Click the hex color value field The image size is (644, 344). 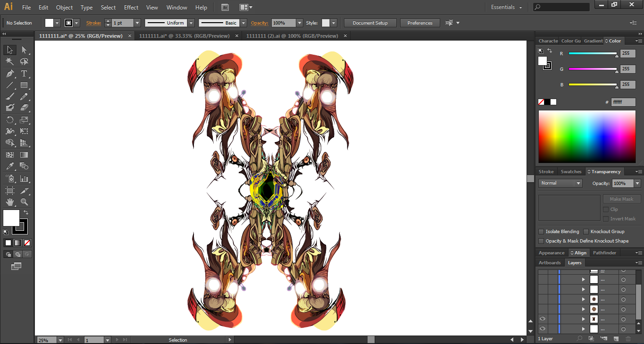(623, 102)
